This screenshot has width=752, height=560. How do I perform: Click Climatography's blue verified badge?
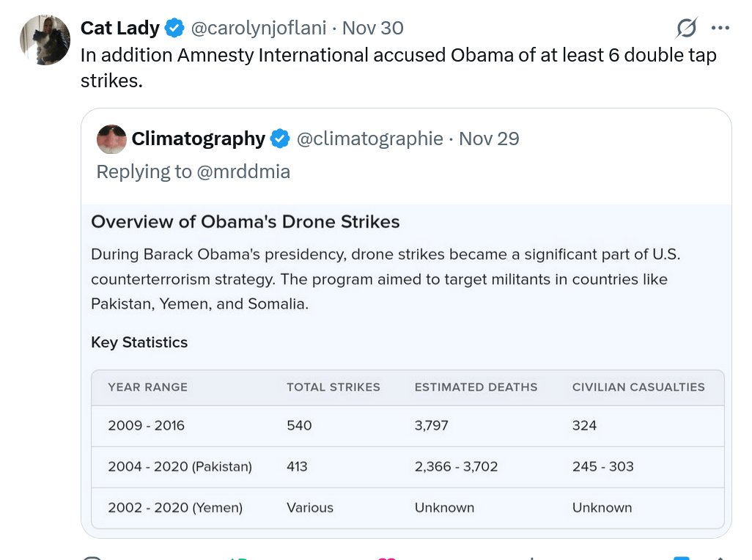(280, 139)
